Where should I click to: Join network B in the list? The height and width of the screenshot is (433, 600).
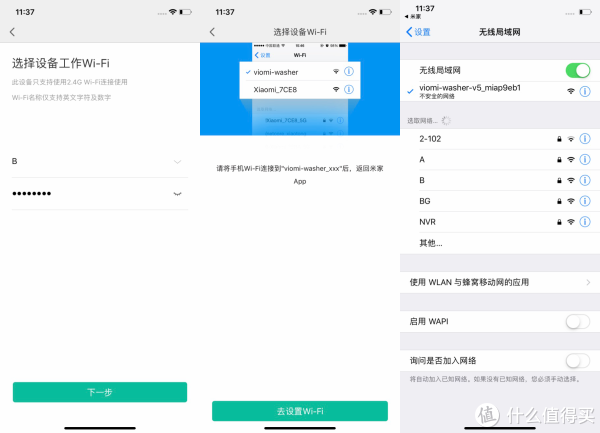[x=500, y=180]
